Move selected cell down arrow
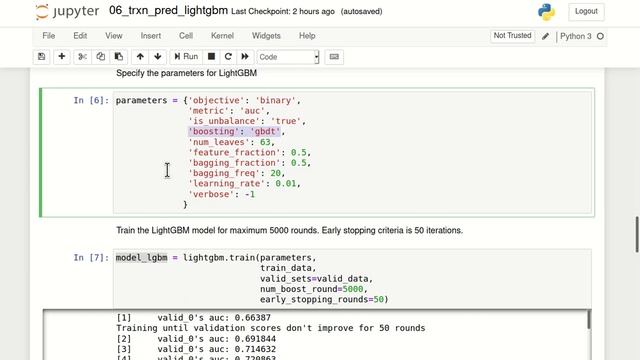The height and width of the screenshot is (360, 640). coord(158,57)
